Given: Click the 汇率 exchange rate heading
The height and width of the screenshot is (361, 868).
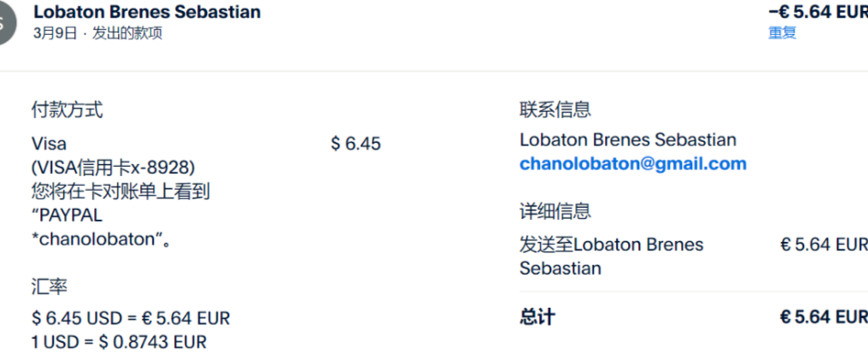Looking at the screenshot, I should (x=49, y=287).
